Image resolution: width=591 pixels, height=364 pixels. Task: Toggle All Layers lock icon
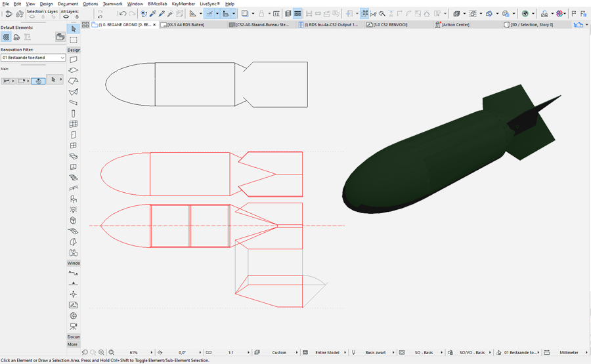77,16
